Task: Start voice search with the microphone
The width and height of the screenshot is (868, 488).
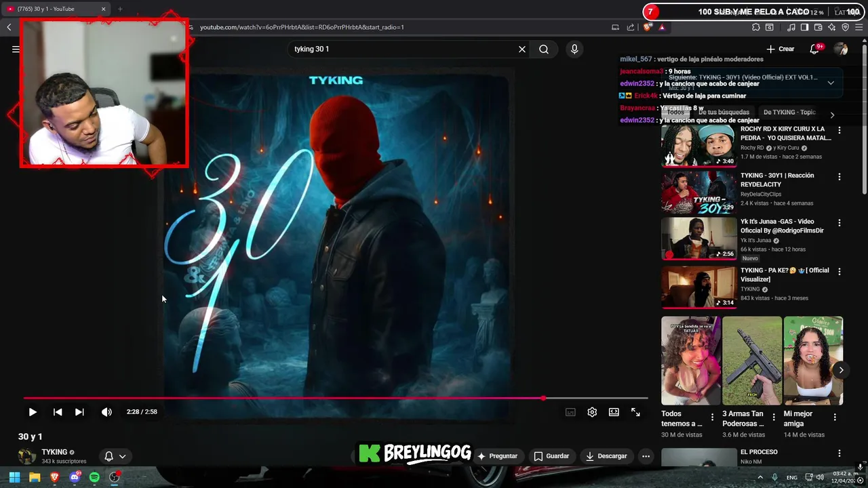Action: [x=574, y=49]
